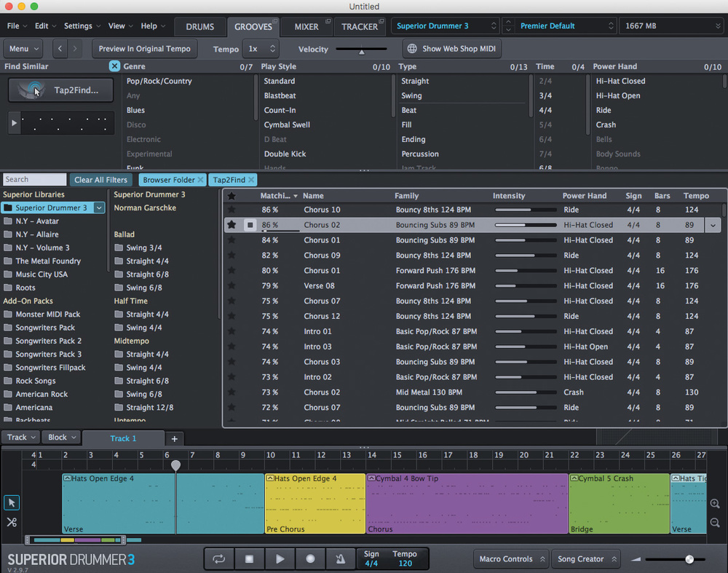Detach the Tracker tab window
Viewport: 728px width, 573px height.
coord(381,21)
